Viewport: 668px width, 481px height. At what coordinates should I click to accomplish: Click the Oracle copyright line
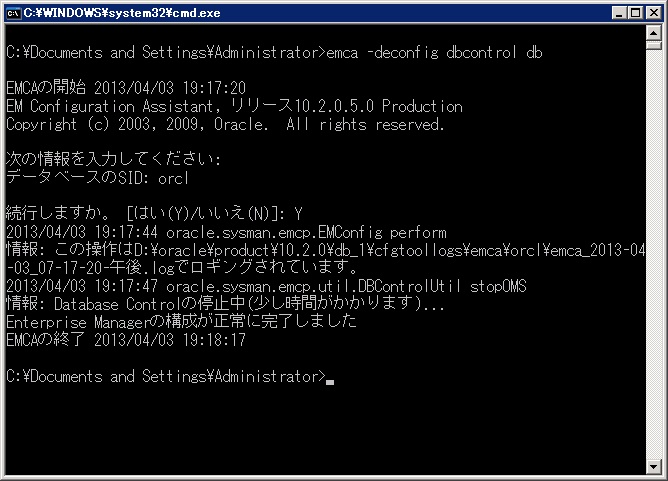pyautogui.click(x=225, y=124)
